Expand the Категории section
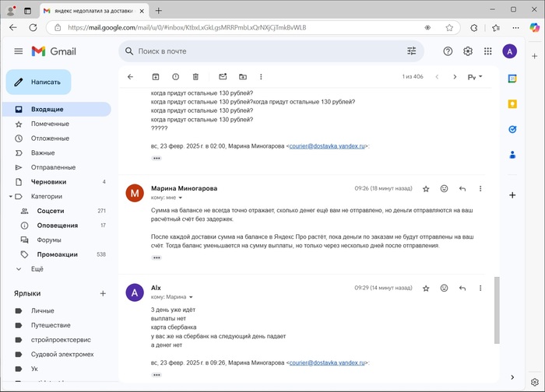Viewport: 545px width, 392px height. click(9, 197)
